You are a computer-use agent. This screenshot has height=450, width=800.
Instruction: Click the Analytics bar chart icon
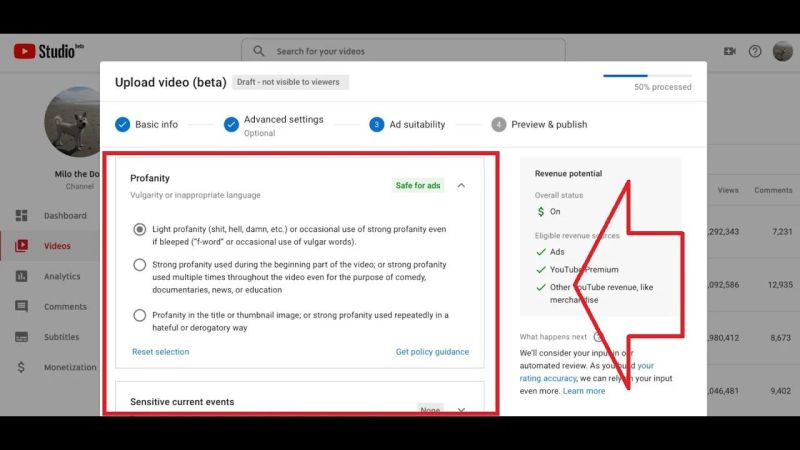tap(21, 276)
